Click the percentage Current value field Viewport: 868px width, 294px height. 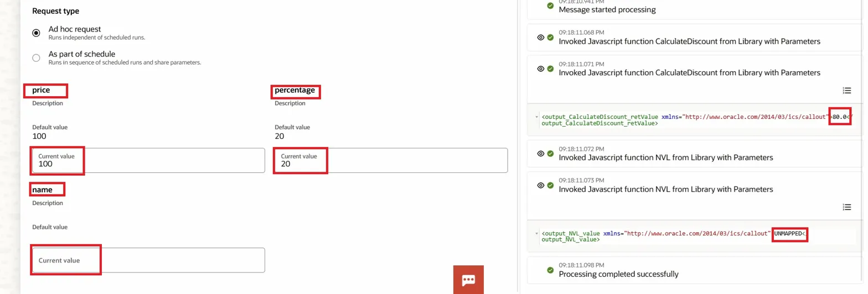[x=391, y=160]
